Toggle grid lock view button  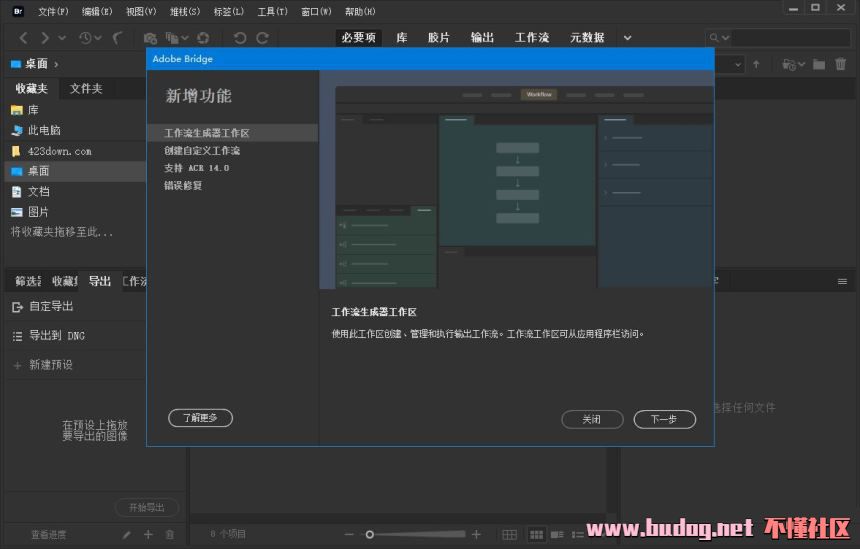[509, 535]
